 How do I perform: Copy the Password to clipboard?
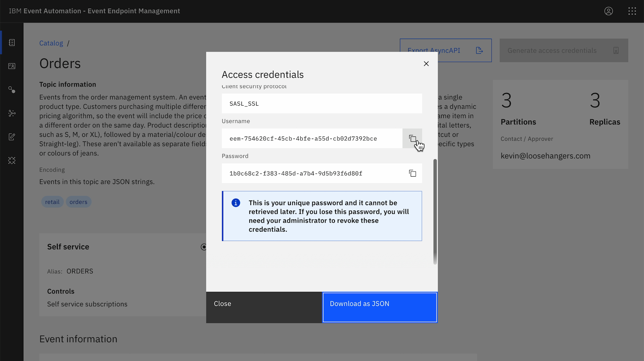(x=412, y=173)
